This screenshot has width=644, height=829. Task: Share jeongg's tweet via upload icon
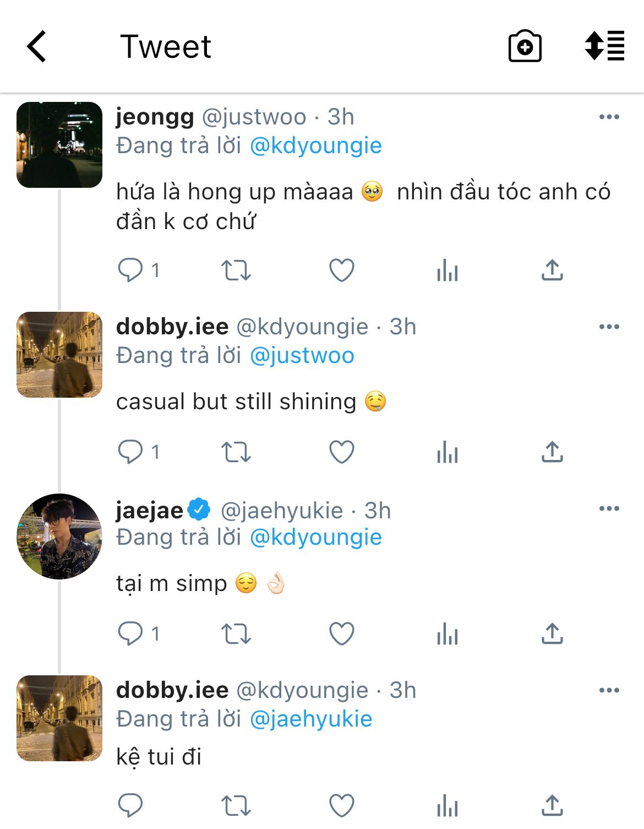[x=552, y=270]
